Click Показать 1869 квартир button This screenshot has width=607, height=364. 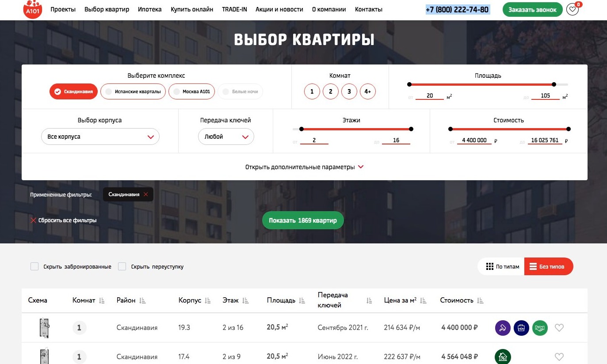pos(303,220)
